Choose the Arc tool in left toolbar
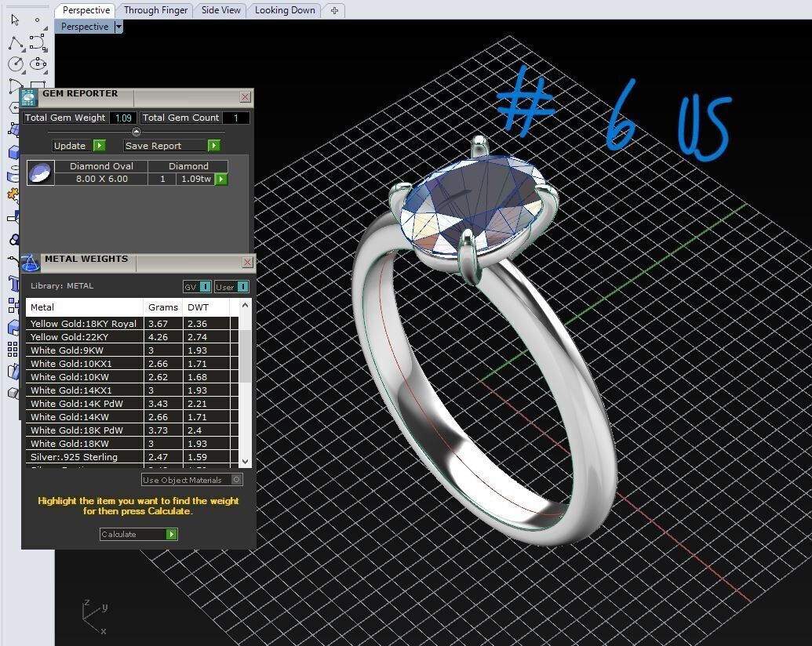Image resolution: width=812 pixels, height=646 pixels. point(15,85)
